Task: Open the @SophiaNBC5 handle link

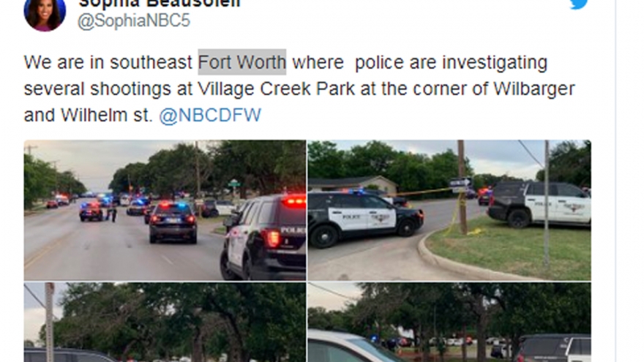Action: (134, 20)
